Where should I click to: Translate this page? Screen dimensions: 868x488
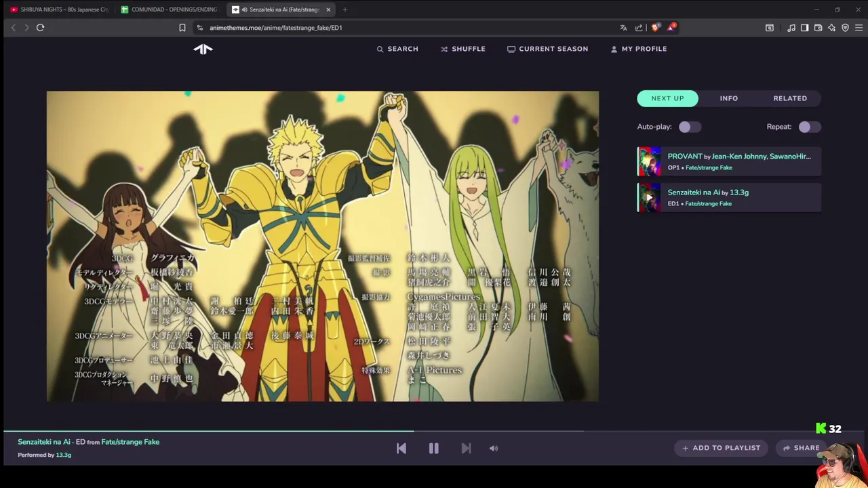click(x=623, y=28)
